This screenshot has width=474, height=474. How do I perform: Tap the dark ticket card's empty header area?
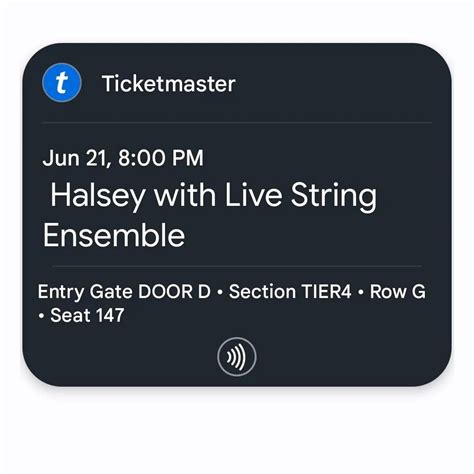coord(333,83)
